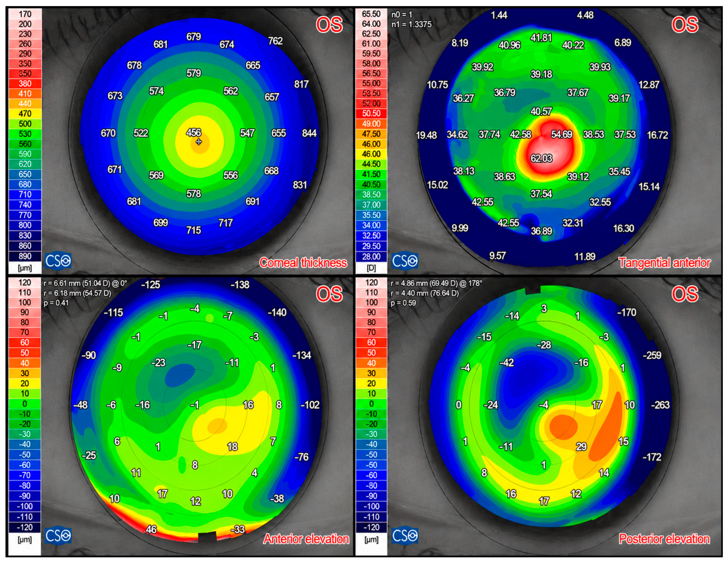This screenshot has width=728, height=563.
Task: Click the OS label on Corneal thickness map
Action: point(329,25)
